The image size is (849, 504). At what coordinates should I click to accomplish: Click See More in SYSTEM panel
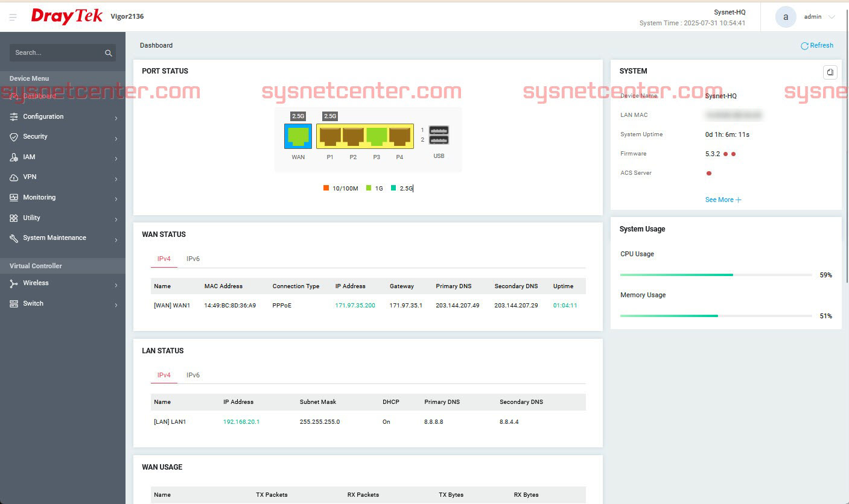coord(723,200)
